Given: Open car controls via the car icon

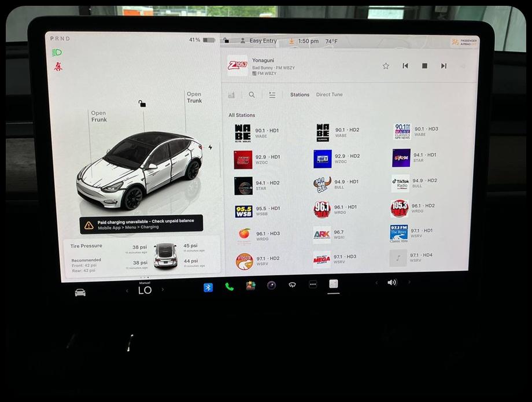Looking at the screenshot, I should 80,293.
